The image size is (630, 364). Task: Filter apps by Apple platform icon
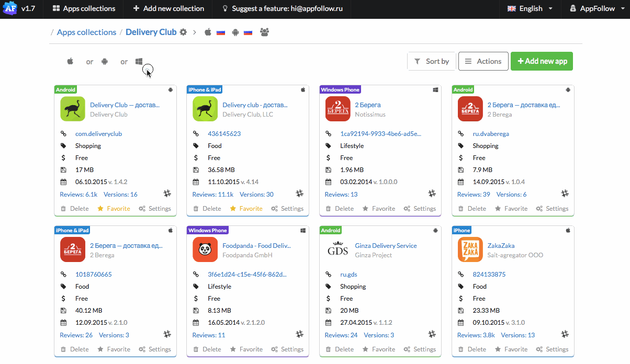coord(70,61)
